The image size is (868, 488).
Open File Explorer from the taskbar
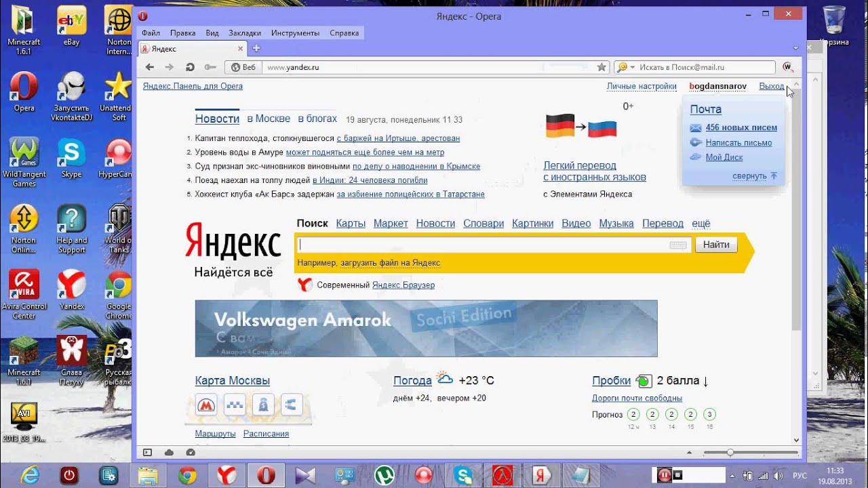point(148,475)
